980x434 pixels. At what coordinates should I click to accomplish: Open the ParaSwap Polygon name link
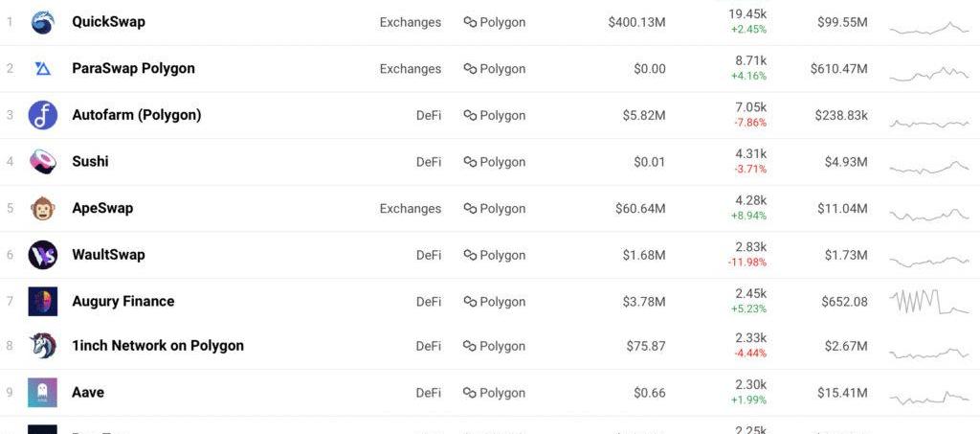click(x=133, y=68)
